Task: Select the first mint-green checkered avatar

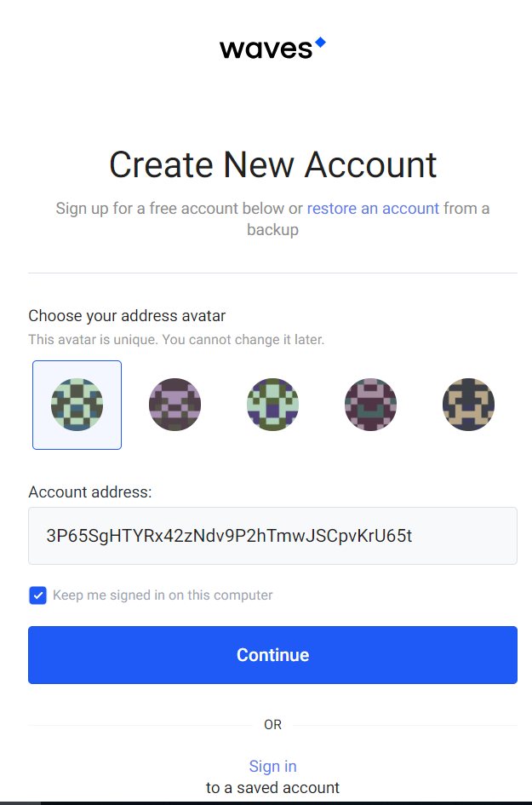Action: click(77, 405)
